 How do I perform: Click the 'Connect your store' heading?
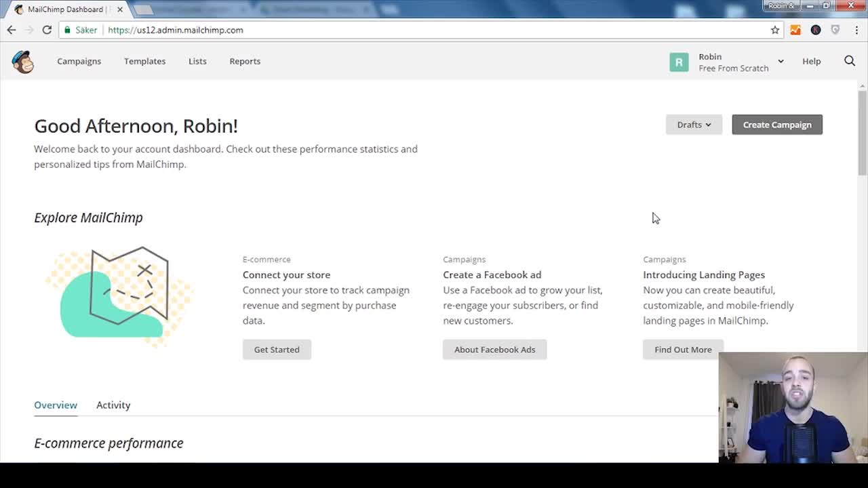pyautogui.click(x=287, y=274)
